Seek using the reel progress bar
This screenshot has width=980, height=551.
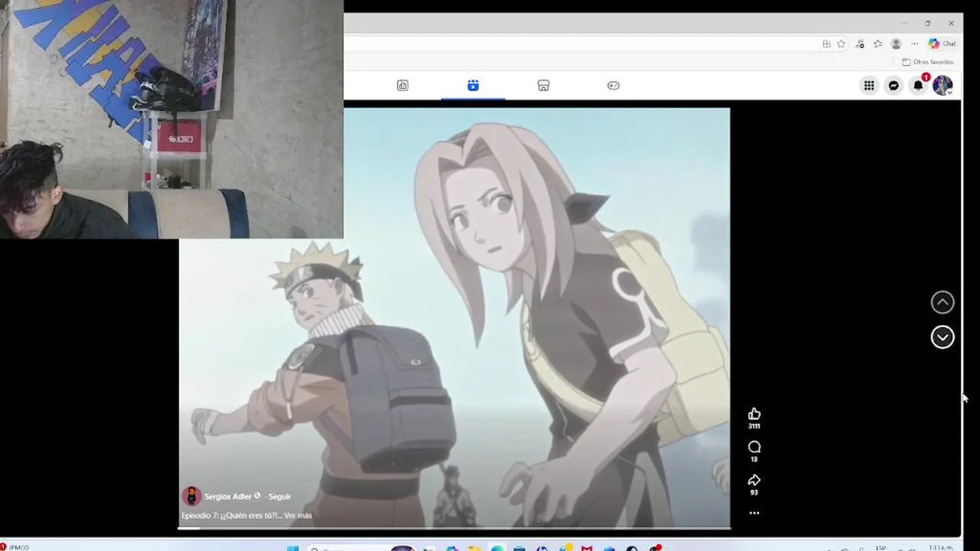[454, 527]
